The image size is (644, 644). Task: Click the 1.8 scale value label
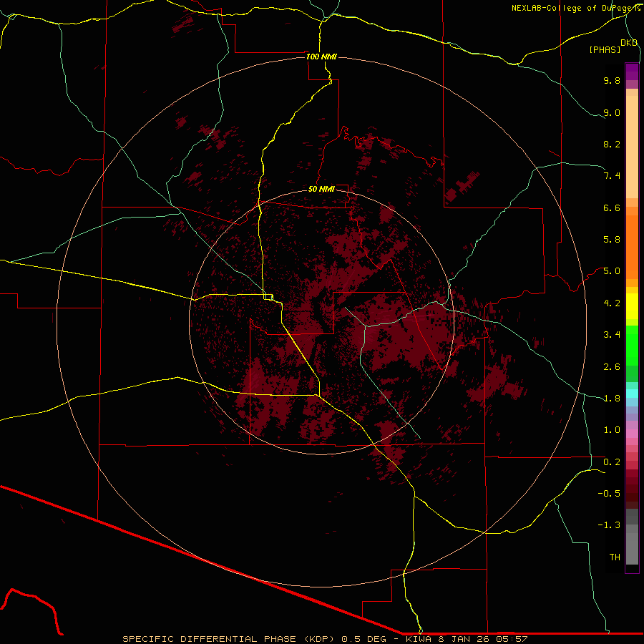pyautogui.click(x=612, y=399)
